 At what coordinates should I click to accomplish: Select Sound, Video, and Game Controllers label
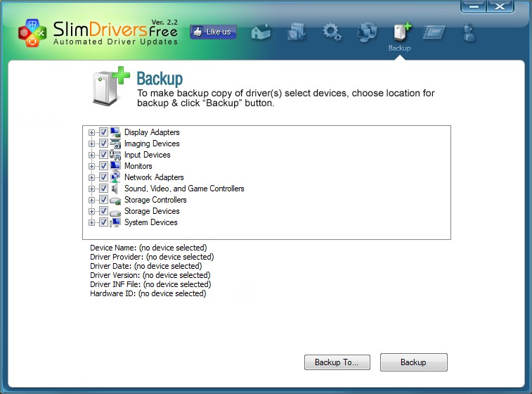click(x=184, y=188)
